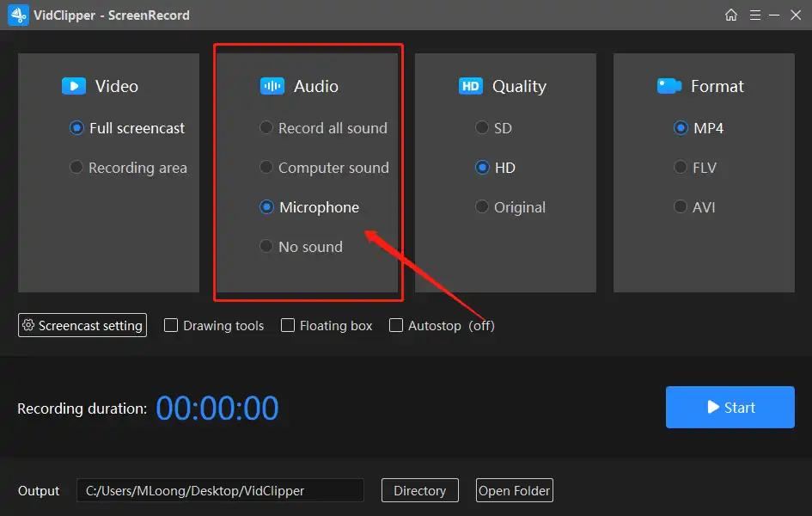Click the Format camera icon
Viewport: 812px width, 516px height.
point(669,86)
